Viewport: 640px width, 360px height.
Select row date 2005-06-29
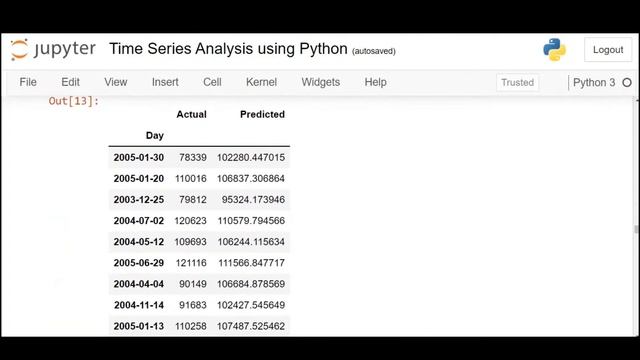coord(139,263)
